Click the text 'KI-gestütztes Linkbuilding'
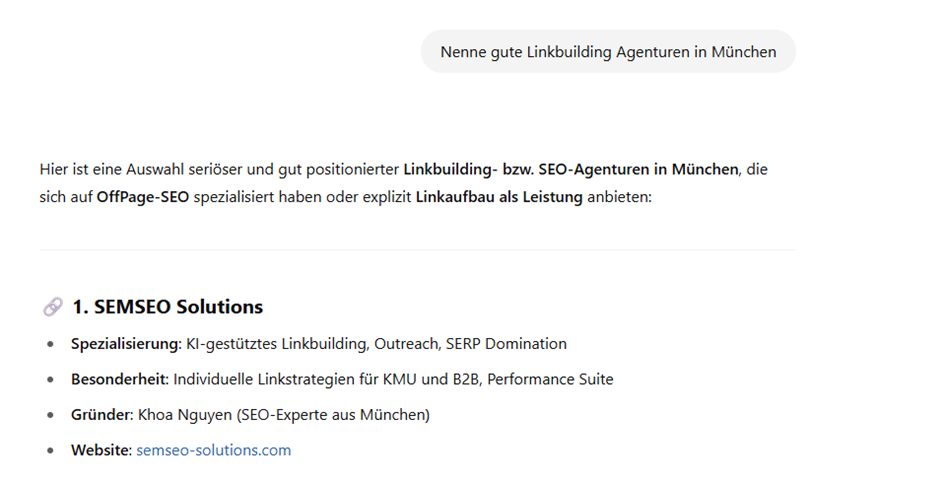This screenshot has height=483, width=945. point(276,344)
